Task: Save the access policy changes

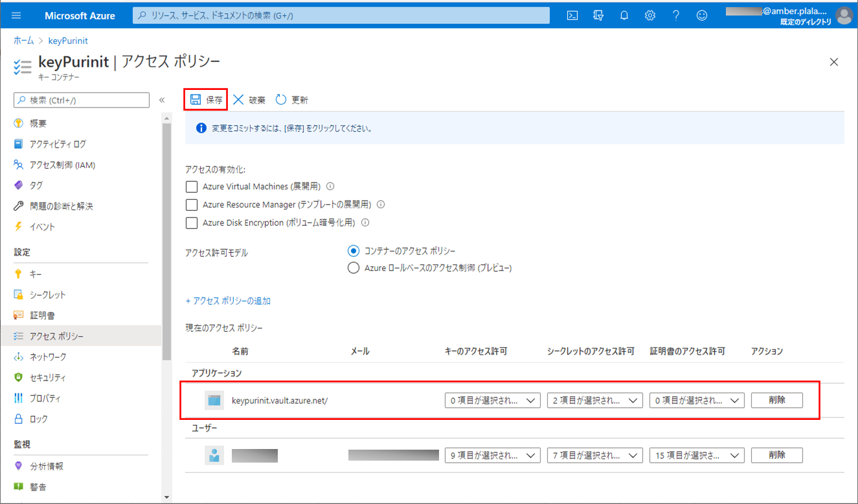Action: tap(206, 100)
